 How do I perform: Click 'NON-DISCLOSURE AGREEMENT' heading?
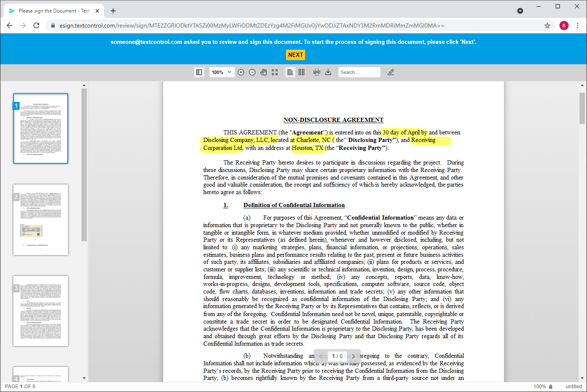(x=333, y=120)
